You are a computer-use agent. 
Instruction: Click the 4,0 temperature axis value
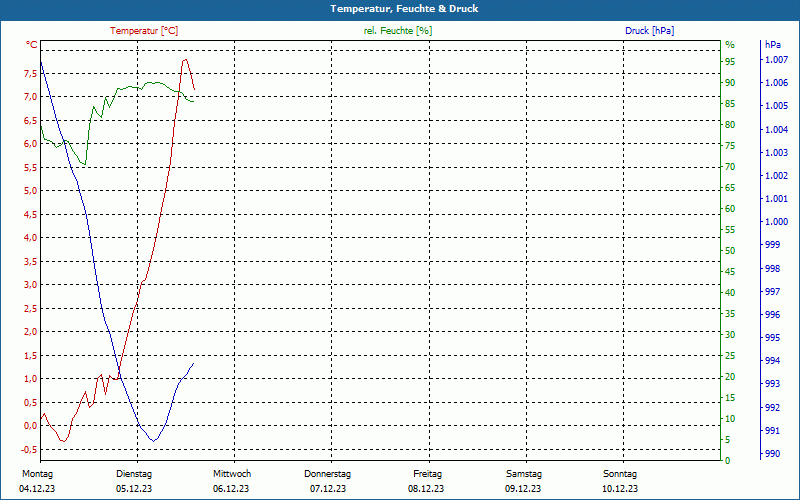point(31,238)
